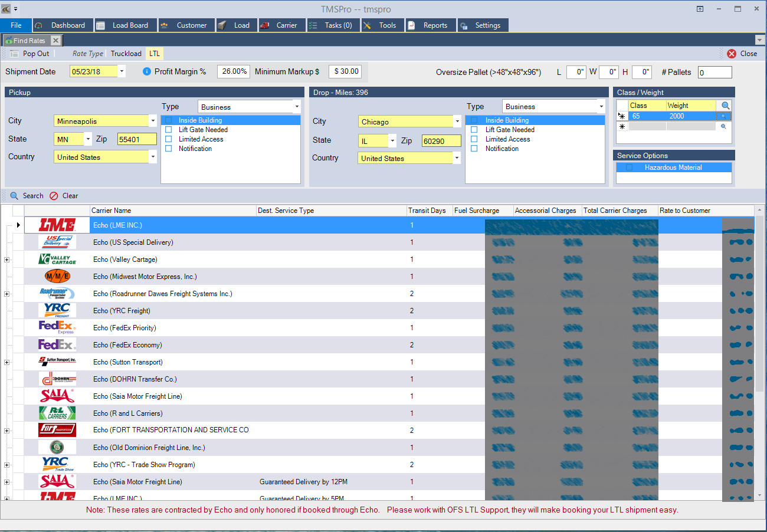Open Drop Type dropdown
The width and height of the screenshot is (767, 532).
pyautogui.click(x=601, y=106)
